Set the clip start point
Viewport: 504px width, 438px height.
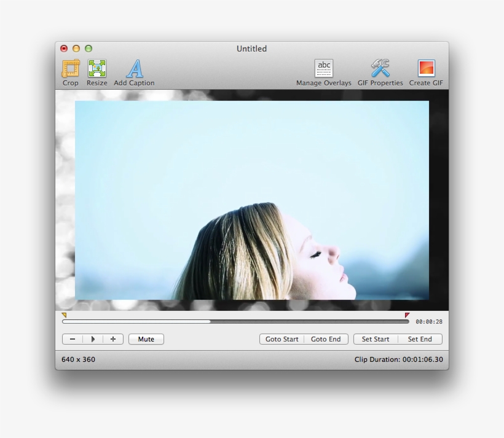376,338
